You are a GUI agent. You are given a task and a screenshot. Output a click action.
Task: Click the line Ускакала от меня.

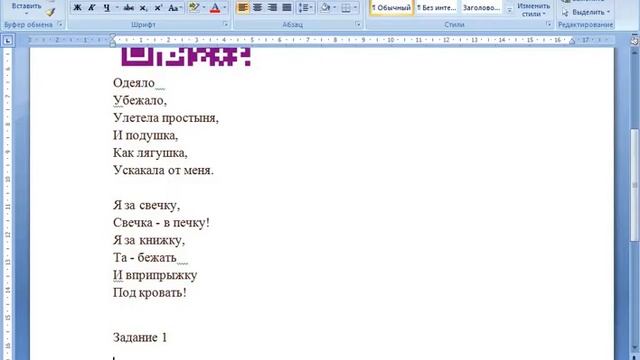point(163,170)
